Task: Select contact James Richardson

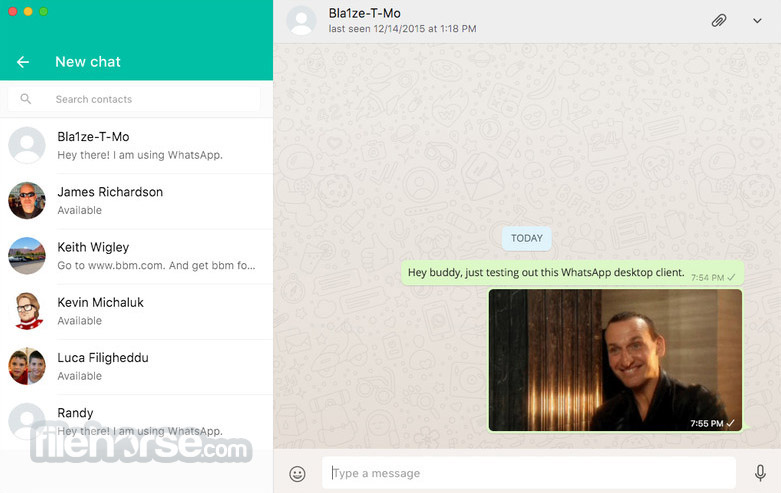Action: (136, 201)
